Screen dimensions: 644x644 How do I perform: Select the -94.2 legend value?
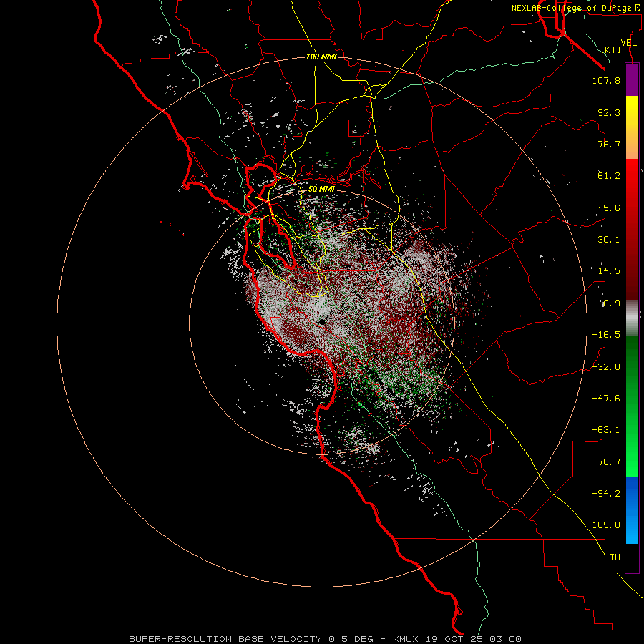606,493
